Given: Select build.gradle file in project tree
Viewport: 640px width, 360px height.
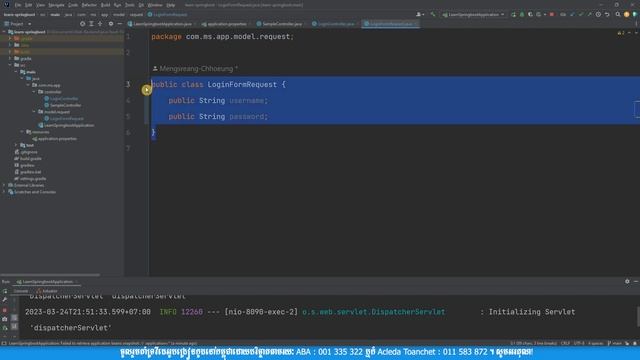Looking at the screenshot, I should pyautogui.click(x=28, y=159).
